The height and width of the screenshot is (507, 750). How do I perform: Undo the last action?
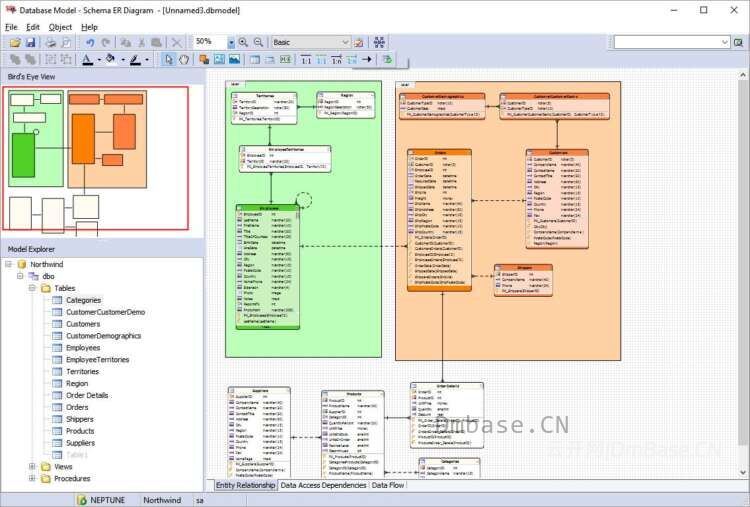[x=89, y=43]
